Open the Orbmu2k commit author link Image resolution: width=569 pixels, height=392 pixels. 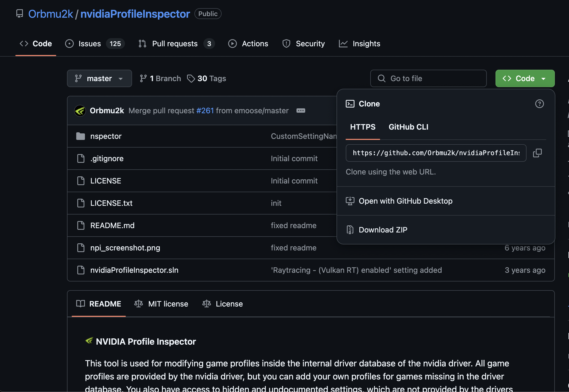(107, 111)
